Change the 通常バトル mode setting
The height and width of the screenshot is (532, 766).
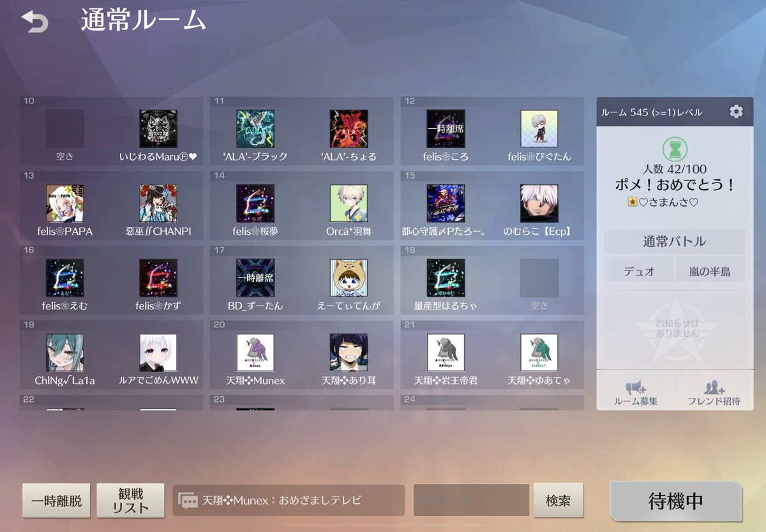tap(675, 242)
